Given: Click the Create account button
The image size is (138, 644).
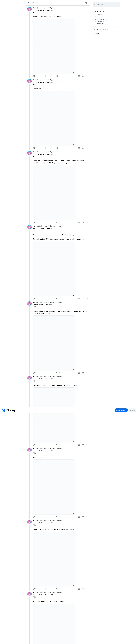Looking at the screenshot, I should [121, 410].
